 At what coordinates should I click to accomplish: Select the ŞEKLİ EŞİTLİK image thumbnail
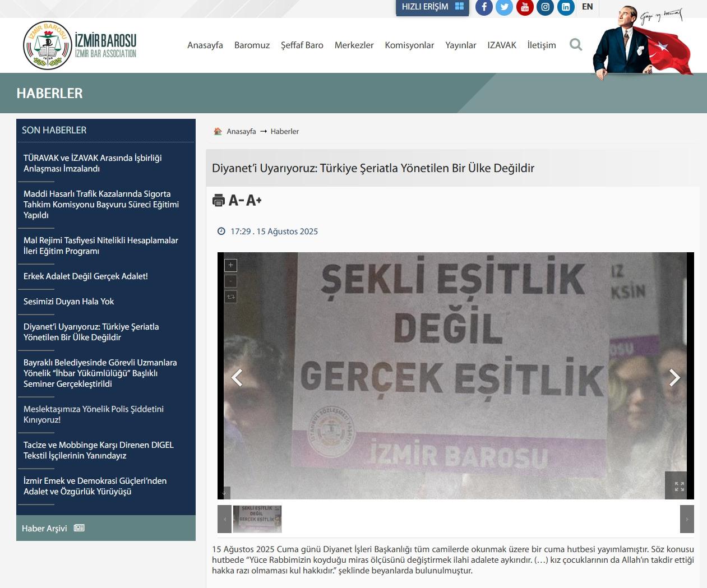[x=258, y=518]
